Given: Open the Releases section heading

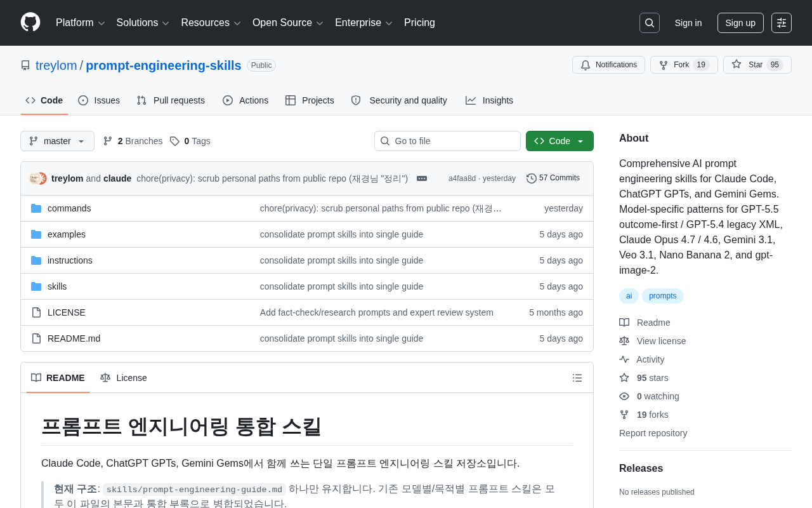Looking at the screenshot, I should (641, 469).
